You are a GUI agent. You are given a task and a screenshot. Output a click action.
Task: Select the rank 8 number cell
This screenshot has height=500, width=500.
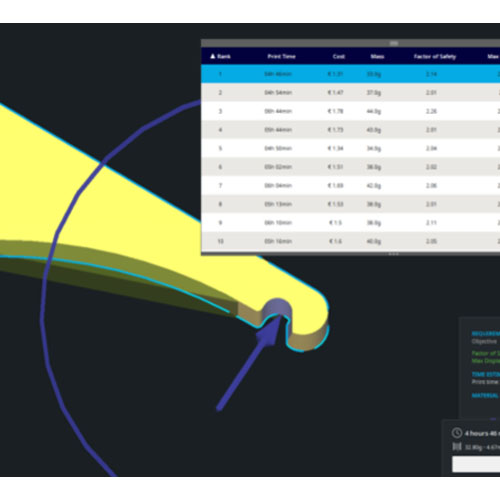(x=220, y=204)
